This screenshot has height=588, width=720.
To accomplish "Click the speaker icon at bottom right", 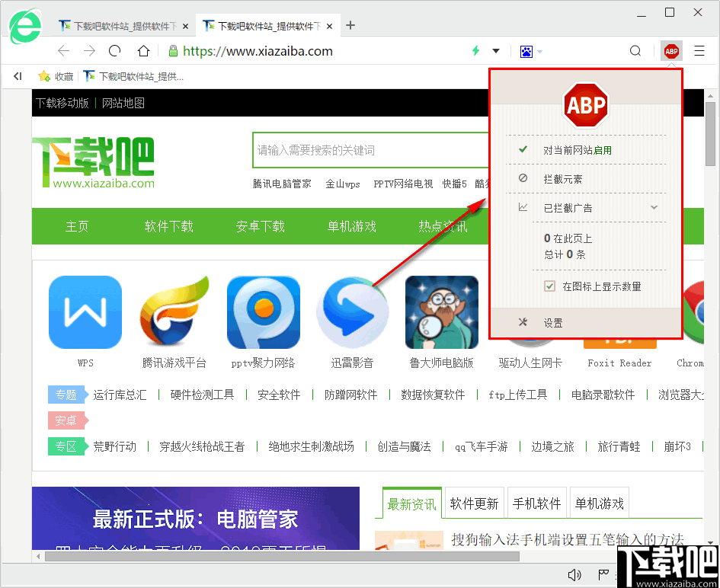I will coord(574,573).
